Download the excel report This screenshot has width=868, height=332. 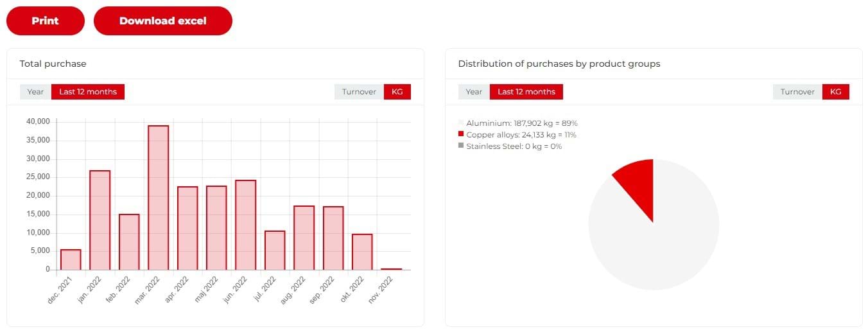162,21
